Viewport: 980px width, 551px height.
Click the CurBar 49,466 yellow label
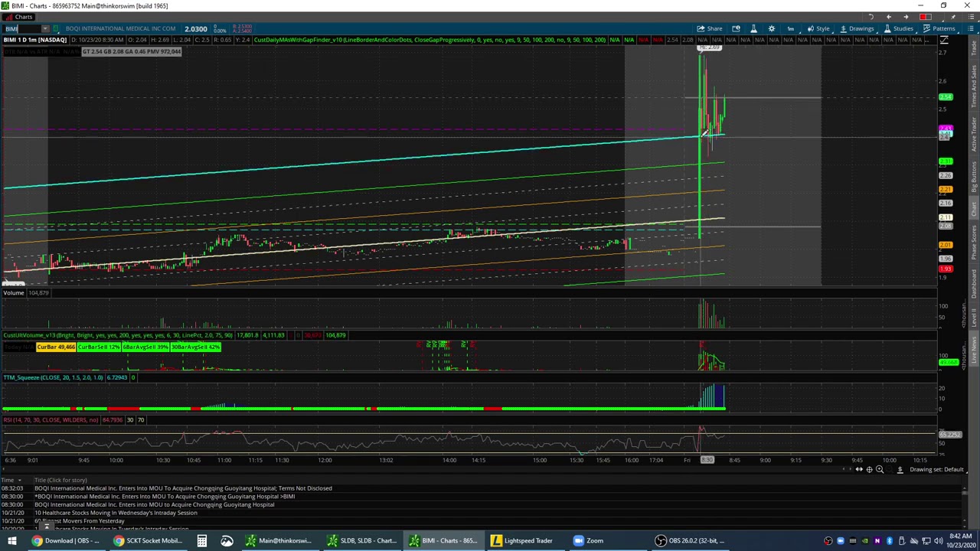[x=57, y=347]
